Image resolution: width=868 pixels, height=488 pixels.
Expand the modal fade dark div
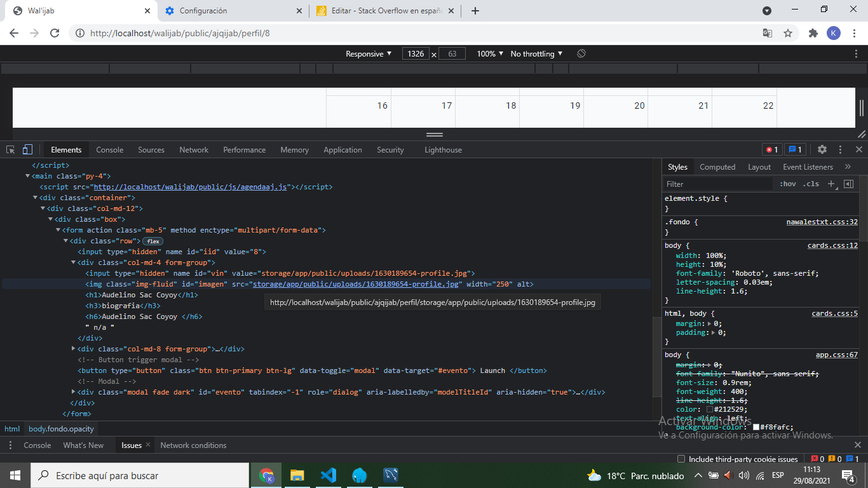point(74,392)
